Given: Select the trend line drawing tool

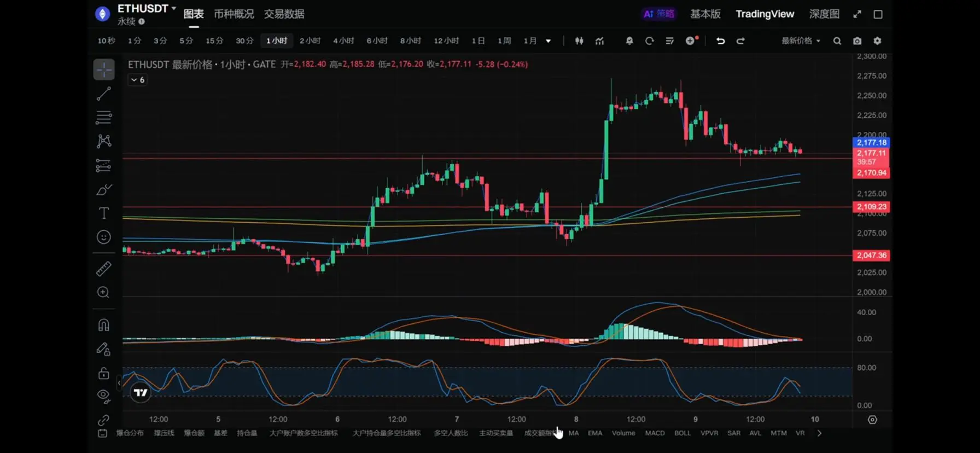Looking at the screenshot, I should [103, 94].
